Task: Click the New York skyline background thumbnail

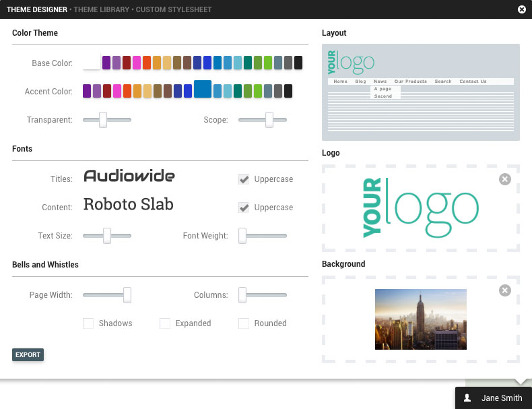Action: [420, 319]
